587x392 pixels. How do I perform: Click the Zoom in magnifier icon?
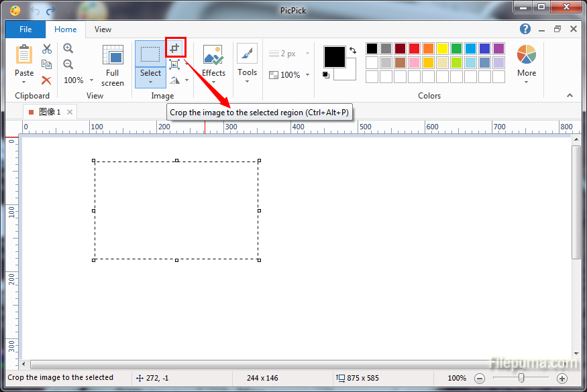68,48
